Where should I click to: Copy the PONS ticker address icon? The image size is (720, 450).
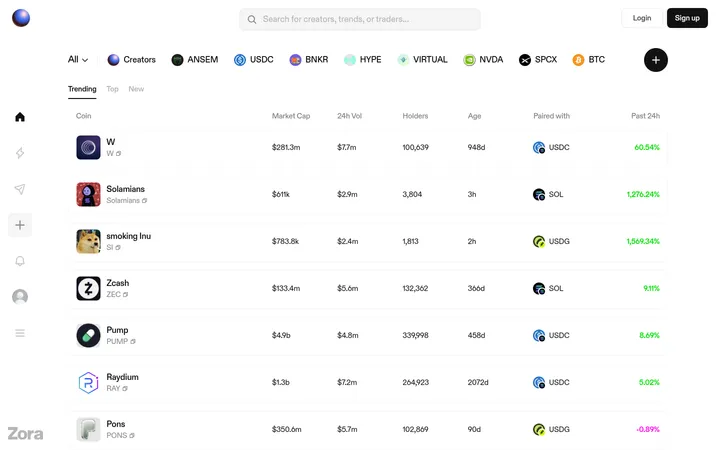click(132, 435)
